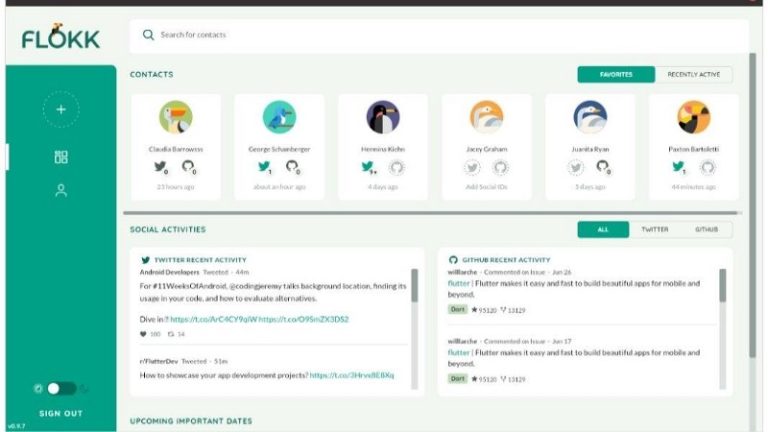Filter social activities by Twitter

coord(655,230)
